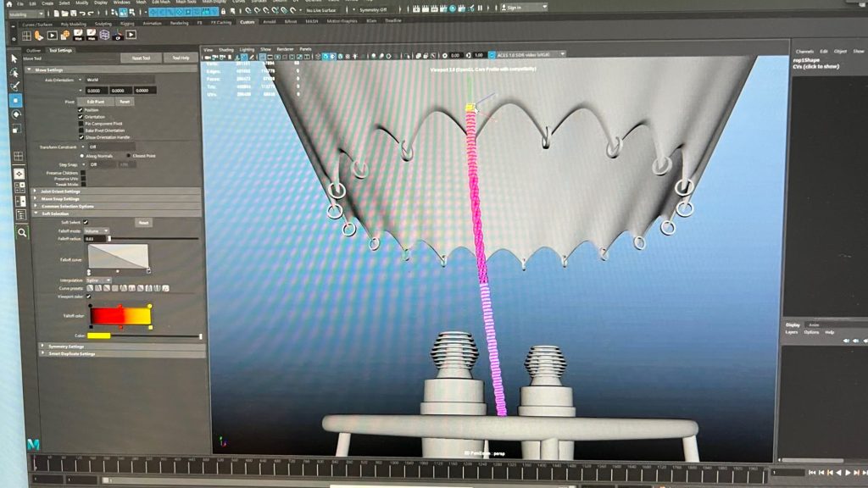Click the Undo arrow icon
Screen dimensions: 868x488
point(82,13)
